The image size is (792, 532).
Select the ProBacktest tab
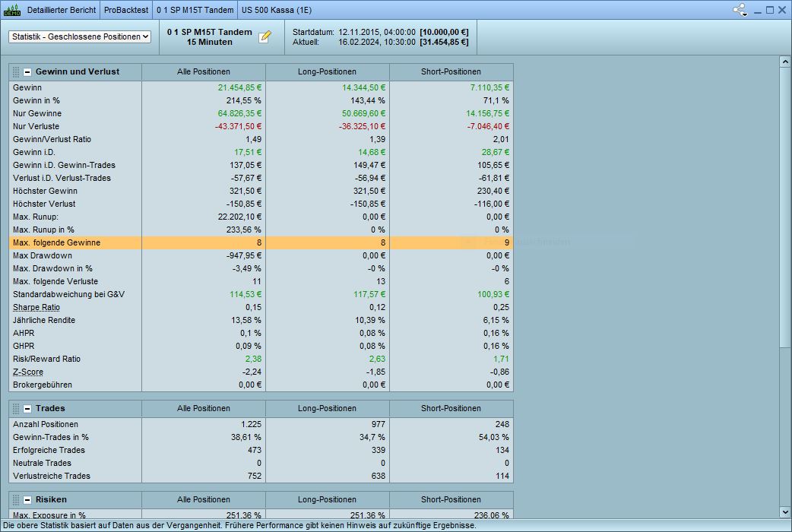coord(126,10)
